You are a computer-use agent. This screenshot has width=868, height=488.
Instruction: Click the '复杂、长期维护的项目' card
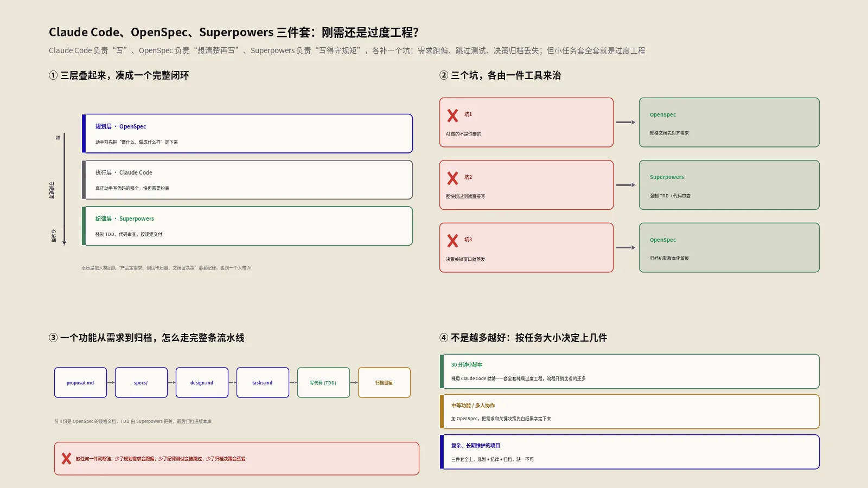[629, 452]
